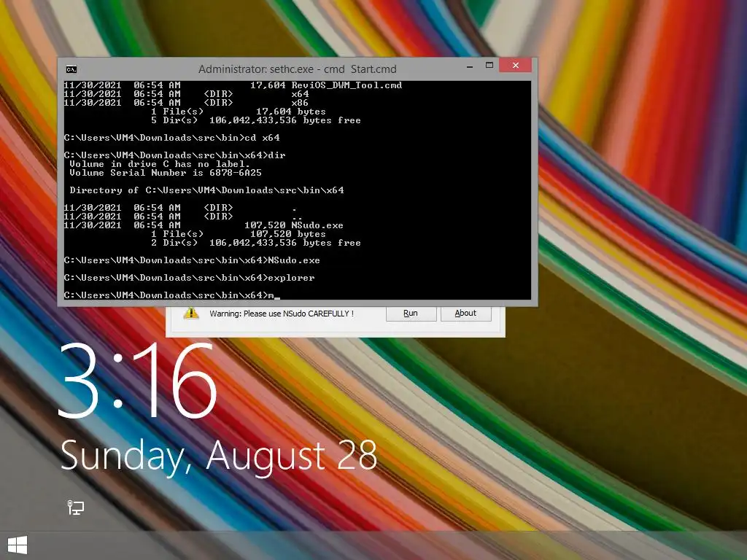Click the current prompt line ending in 'm'
747x560 pixels.
(172, 295)
